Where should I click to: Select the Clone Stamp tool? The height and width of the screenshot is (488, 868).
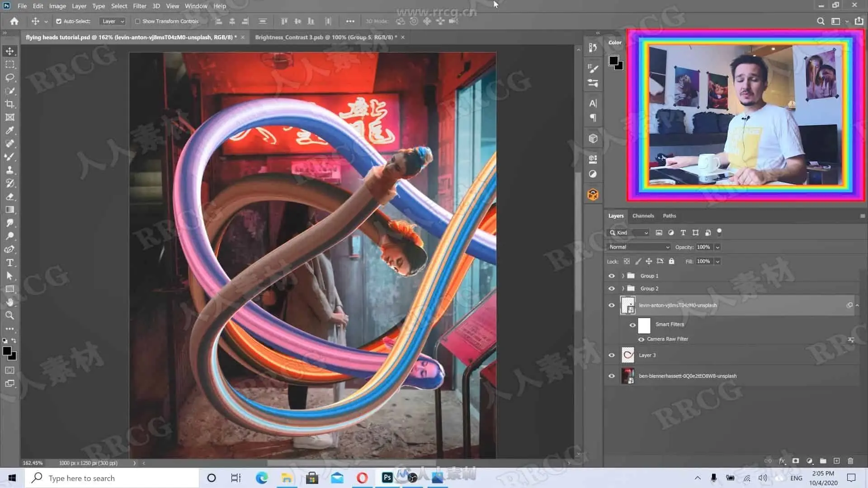(10, 170)
